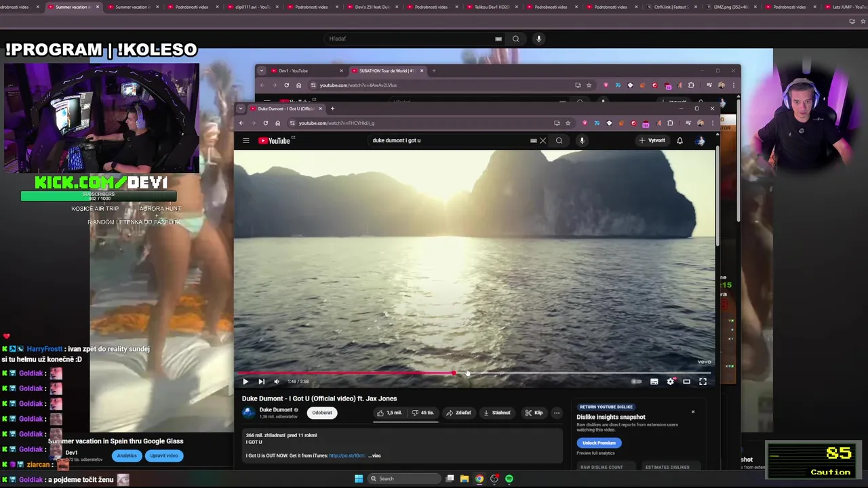
Task: Close the Duke Dumont tab
Action: point(321,108)
